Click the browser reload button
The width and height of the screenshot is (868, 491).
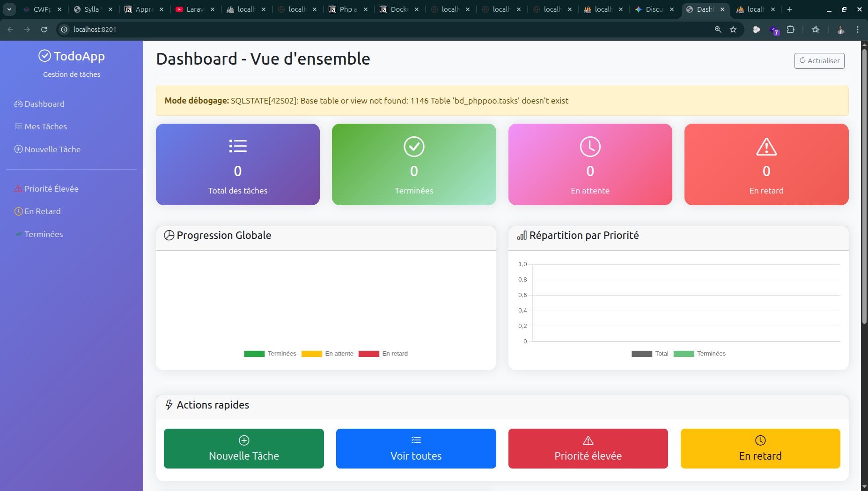click(44, 30)
